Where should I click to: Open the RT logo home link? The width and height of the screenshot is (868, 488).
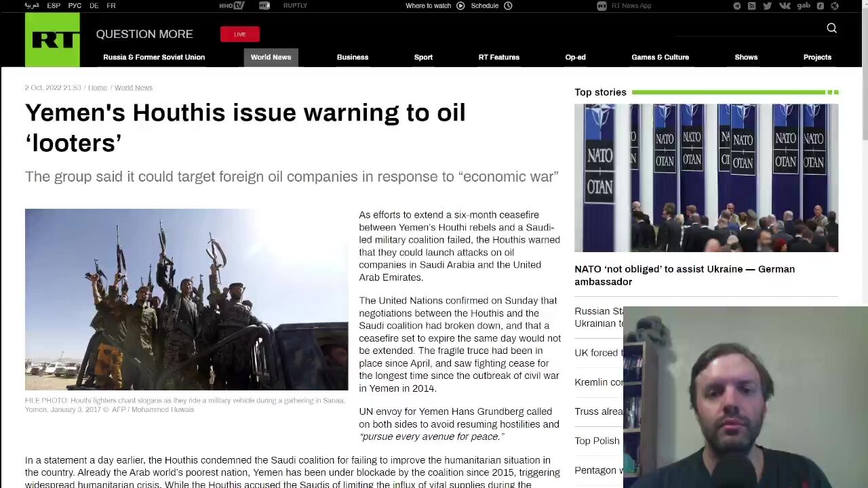[x=52, y=40]
